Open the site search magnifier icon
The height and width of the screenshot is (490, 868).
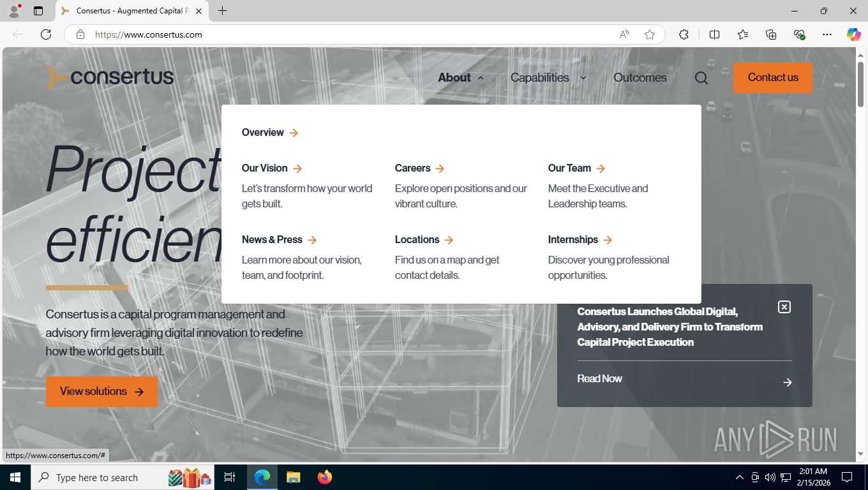coord(701,78)
